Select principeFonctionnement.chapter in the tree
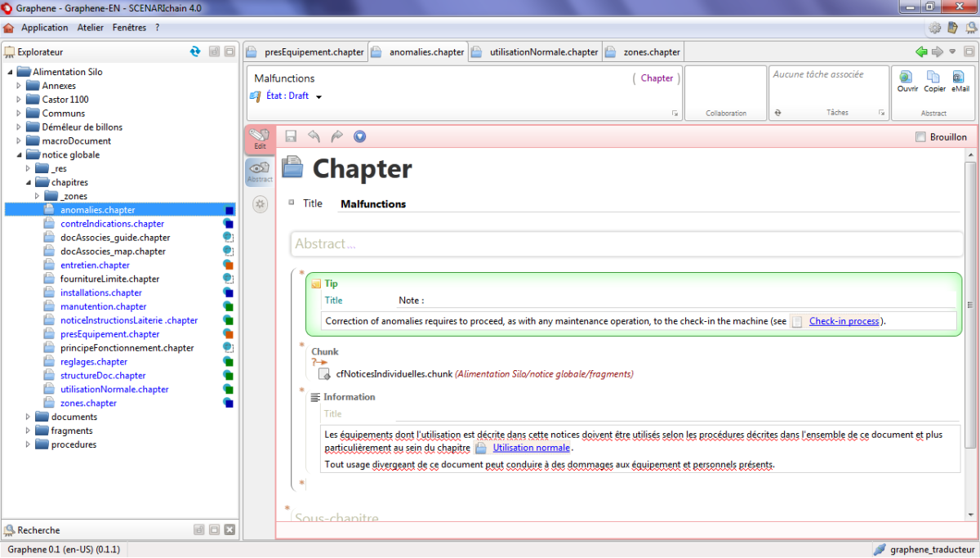 [127, 348]
